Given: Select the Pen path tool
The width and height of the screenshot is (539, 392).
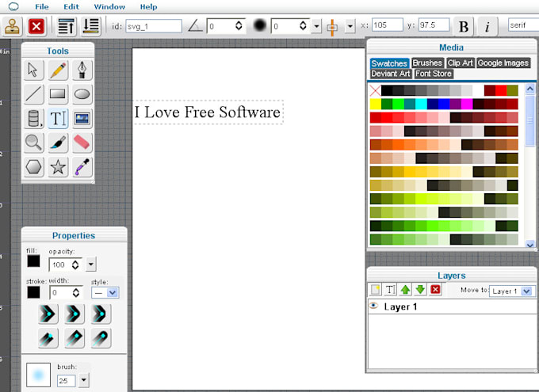Looking at the screenshot, I should 82,70.
